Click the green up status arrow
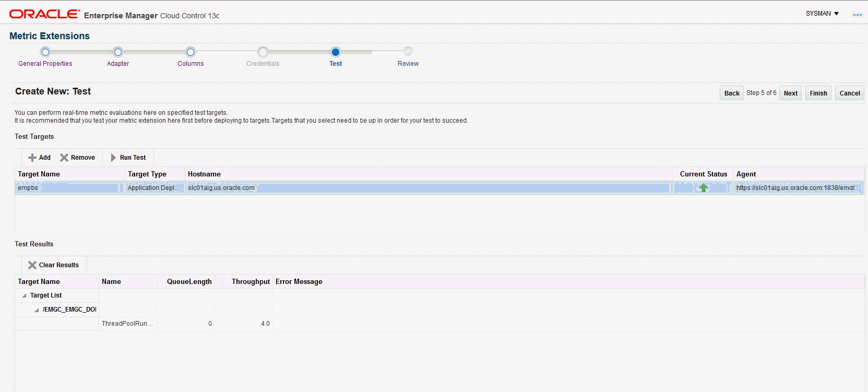Image resolution: width=868 pixels, height=392 pixels. tap(704, 188)
